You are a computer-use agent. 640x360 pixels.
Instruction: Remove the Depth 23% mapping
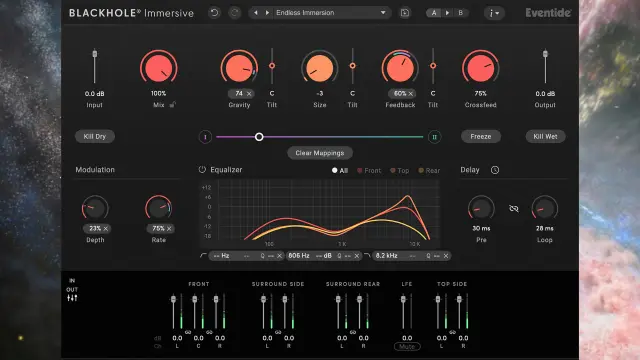[x=105, y=229]
